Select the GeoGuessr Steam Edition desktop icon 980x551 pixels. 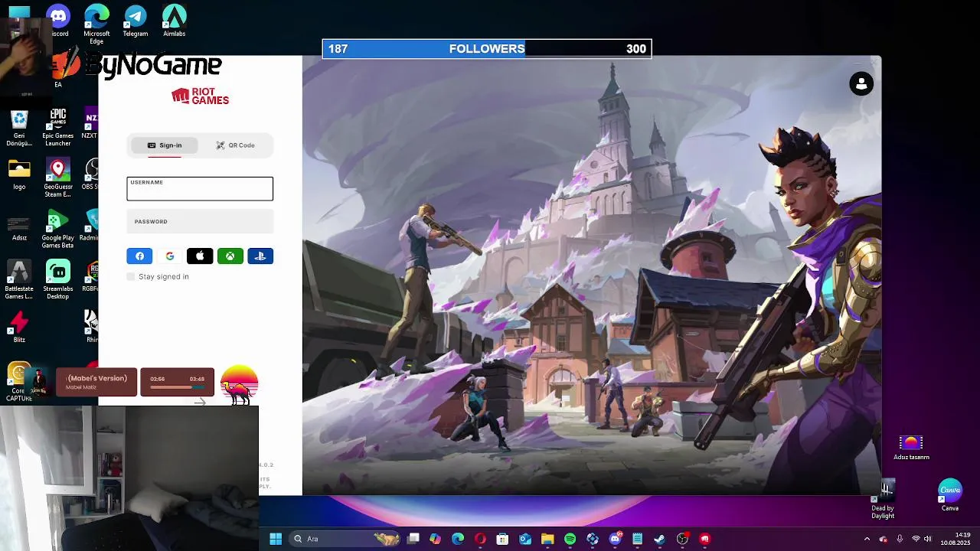(58, 178)
